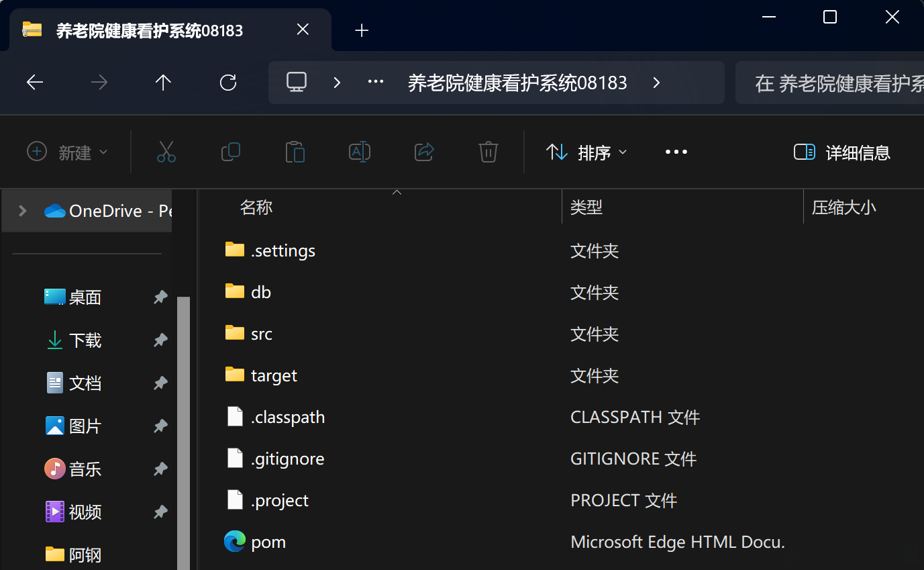This screenshot has width=924, height=570.
Task: Click the Cut scissors icon
Action: point(166,152)
